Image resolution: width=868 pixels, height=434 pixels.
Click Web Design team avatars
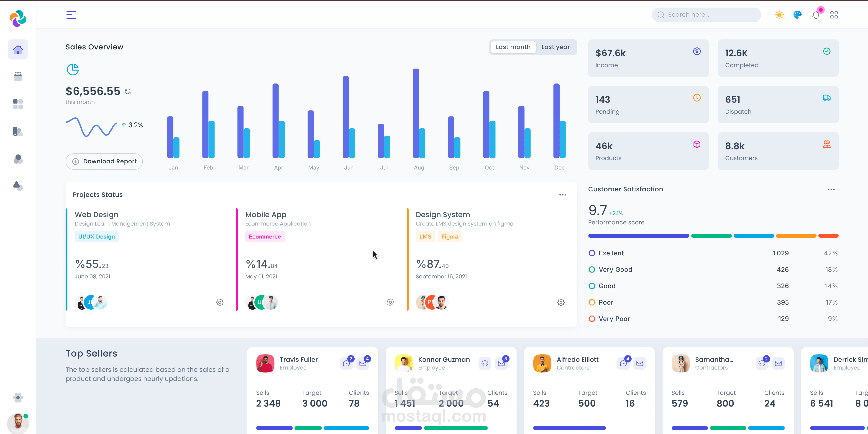[x=91, y=302]
